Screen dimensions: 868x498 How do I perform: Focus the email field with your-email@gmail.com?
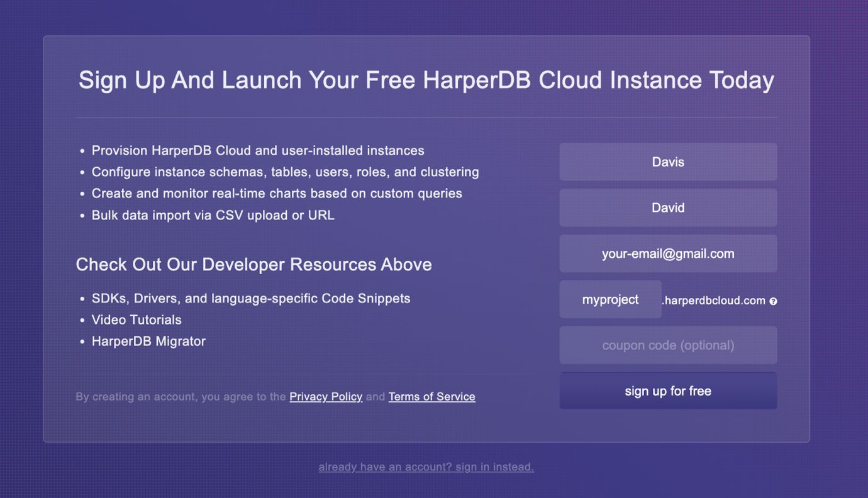(x=668, y=253)
